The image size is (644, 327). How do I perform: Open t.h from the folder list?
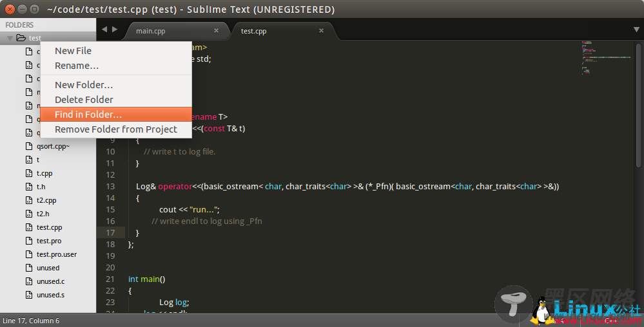click(41, 187)
